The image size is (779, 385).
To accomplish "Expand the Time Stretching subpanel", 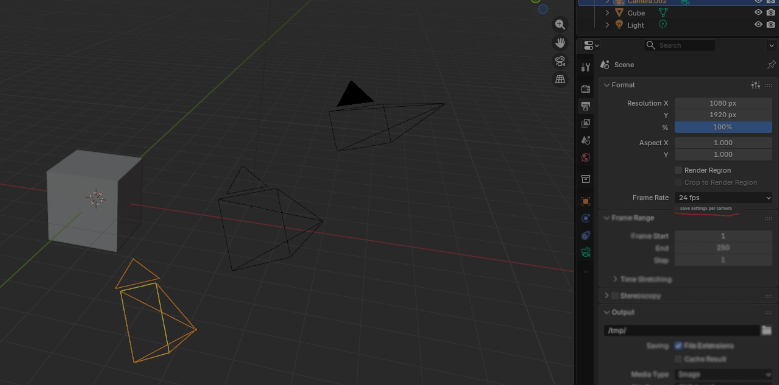I will coord(616,279).
